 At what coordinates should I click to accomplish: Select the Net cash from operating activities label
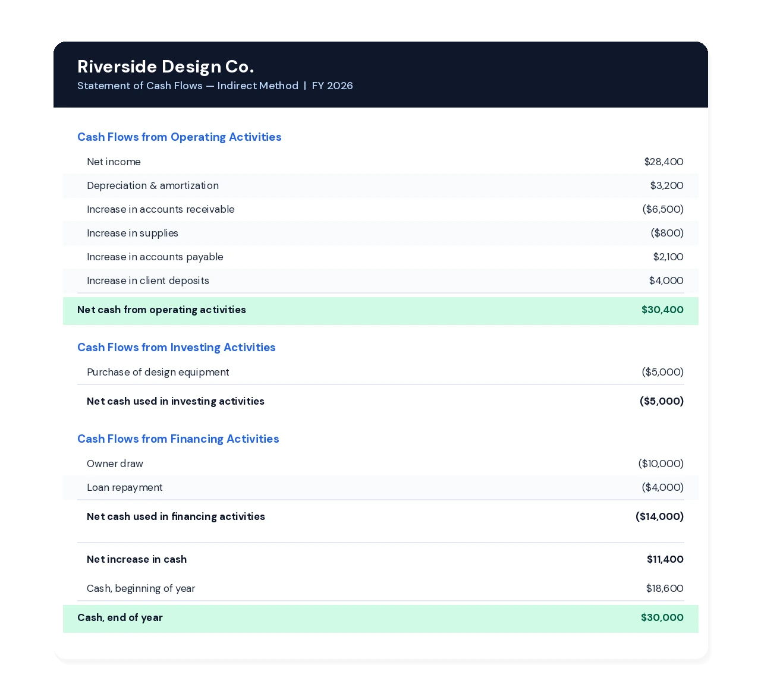point(162,310)
